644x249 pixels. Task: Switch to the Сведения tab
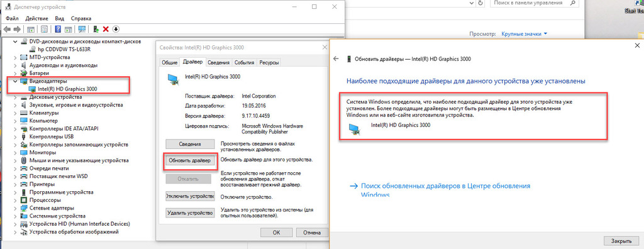(218, 63)
